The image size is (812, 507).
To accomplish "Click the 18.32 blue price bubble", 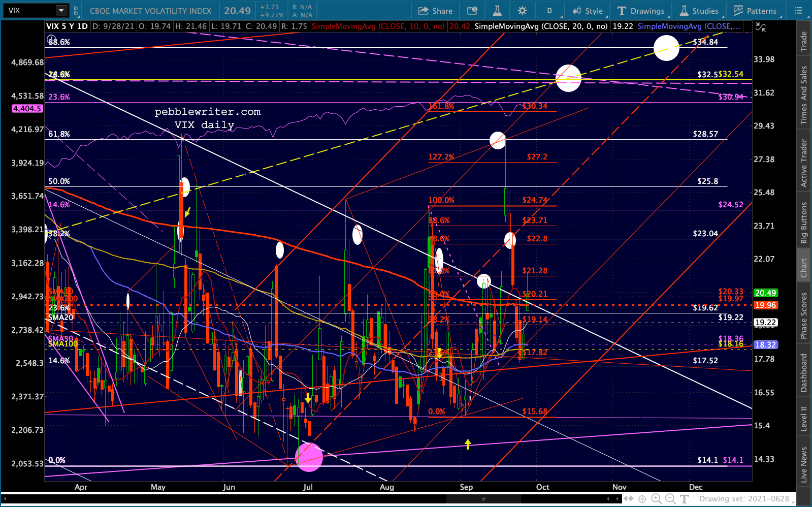I will tap(765, 345).
